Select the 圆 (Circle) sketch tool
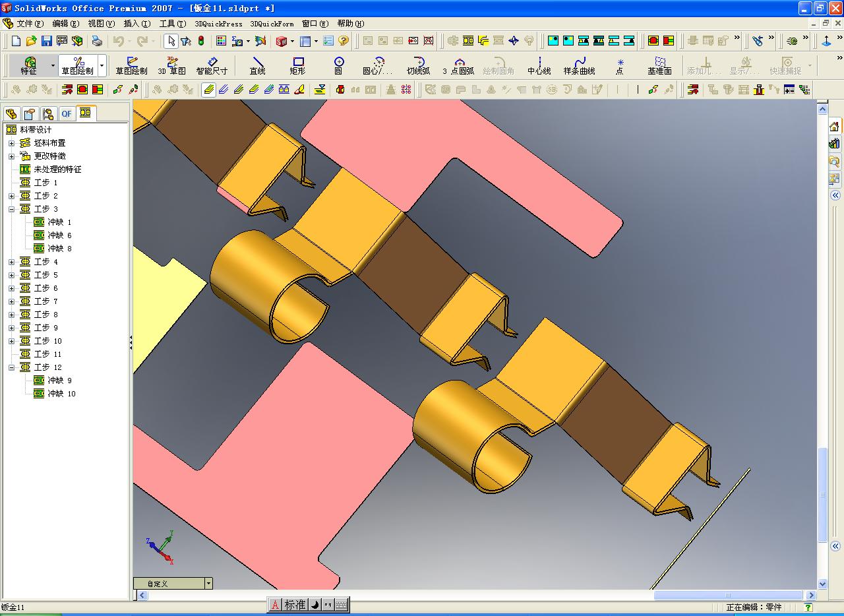Screen dimensions: 844x616 pos(338,66)
